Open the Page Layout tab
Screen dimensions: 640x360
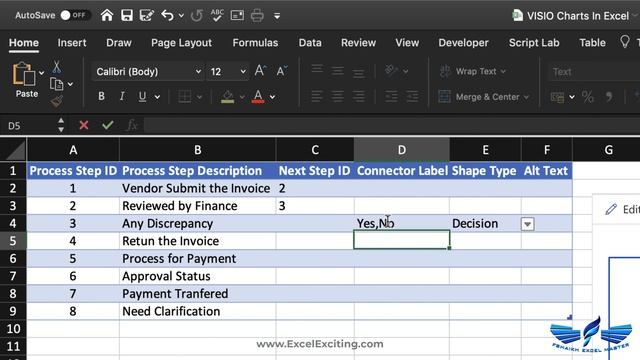tap(181, 42)
